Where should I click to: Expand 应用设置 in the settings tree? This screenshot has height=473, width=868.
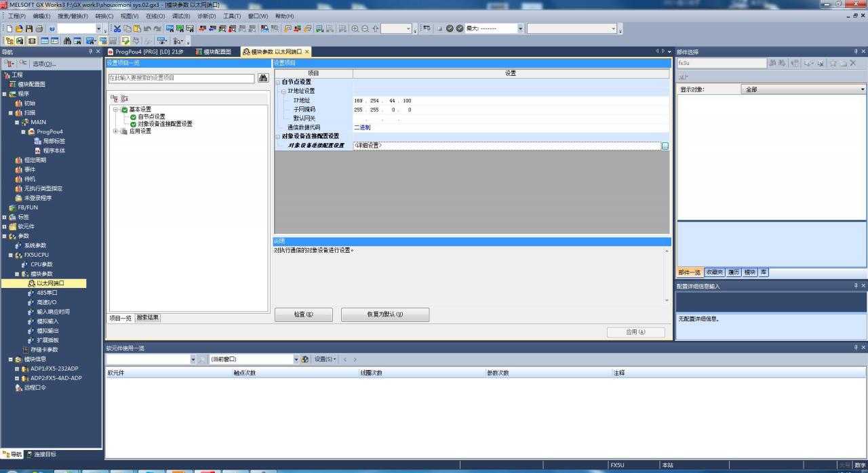(x=116, y=131)
